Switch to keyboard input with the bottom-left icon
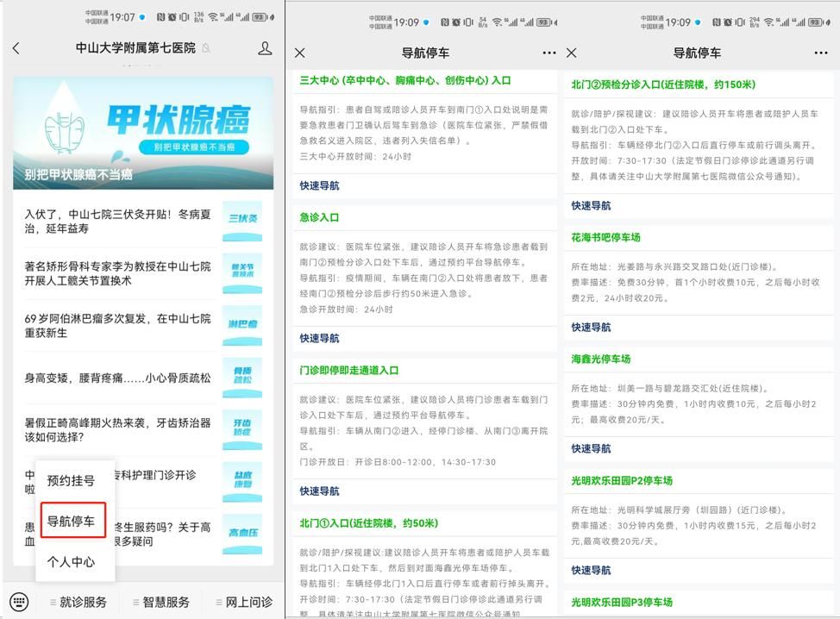 pos(20,601)
